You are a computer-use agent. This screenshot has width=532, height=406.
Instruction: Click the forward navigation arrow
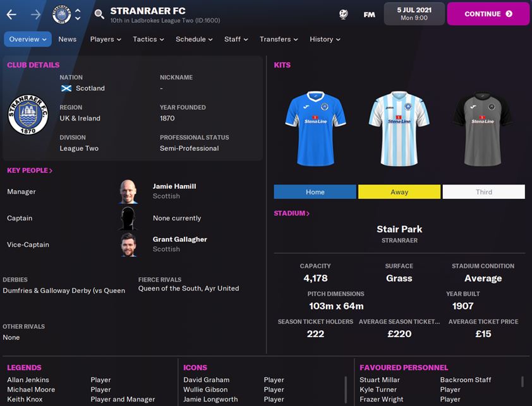pos(35,15)
